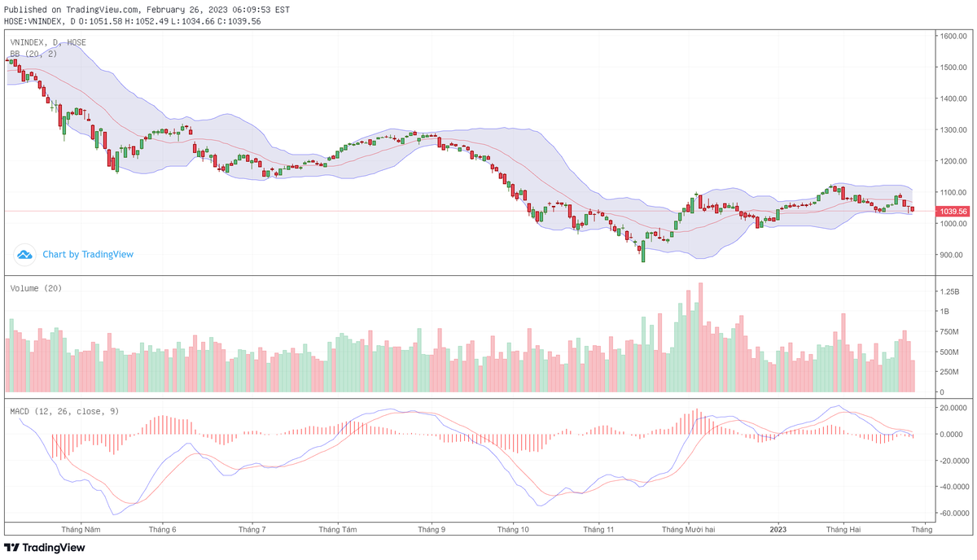Click the current price label 1039.56
The image size is (977, 560).
[x=953, y=212]
